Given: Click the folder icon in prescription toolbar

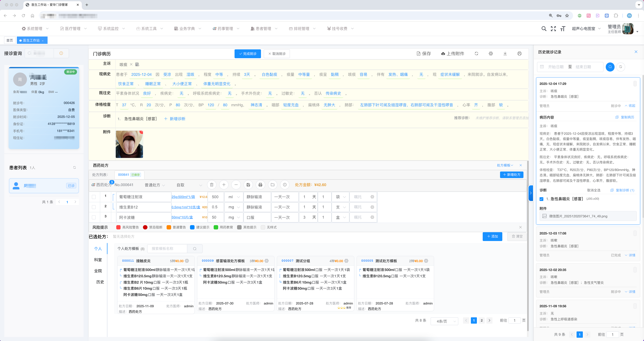Looking at the screenshot, I should click(273, 185).
